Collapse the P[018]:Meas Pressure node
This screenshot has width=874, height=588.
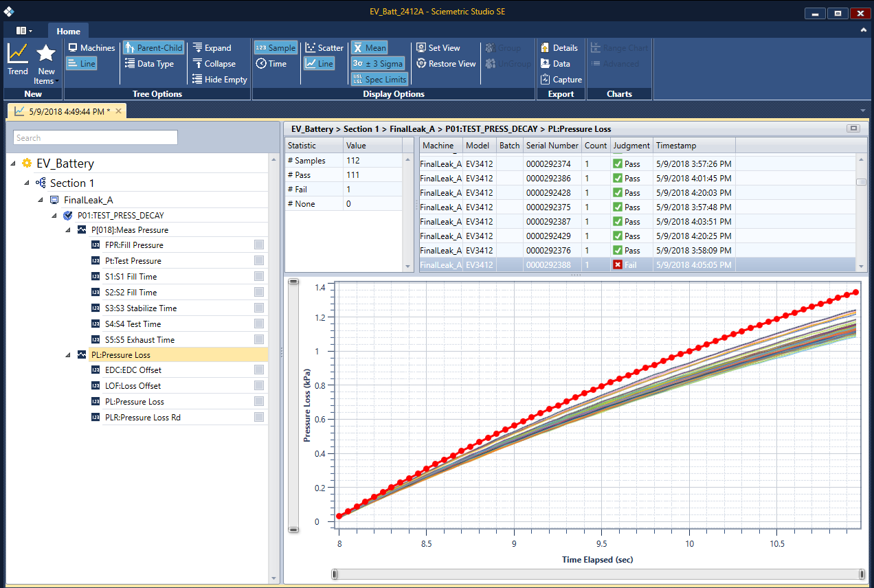click(68, 230)
